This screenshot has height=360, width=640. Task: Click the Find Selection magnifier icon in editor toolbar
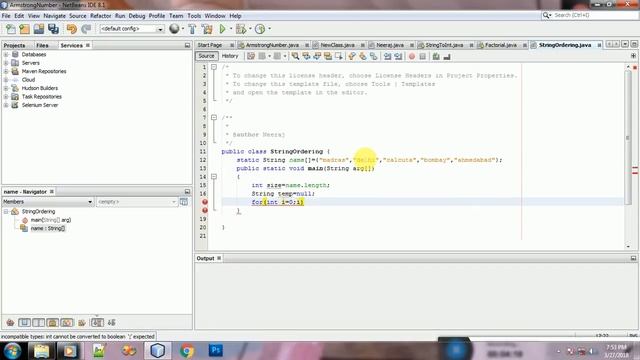295,56
